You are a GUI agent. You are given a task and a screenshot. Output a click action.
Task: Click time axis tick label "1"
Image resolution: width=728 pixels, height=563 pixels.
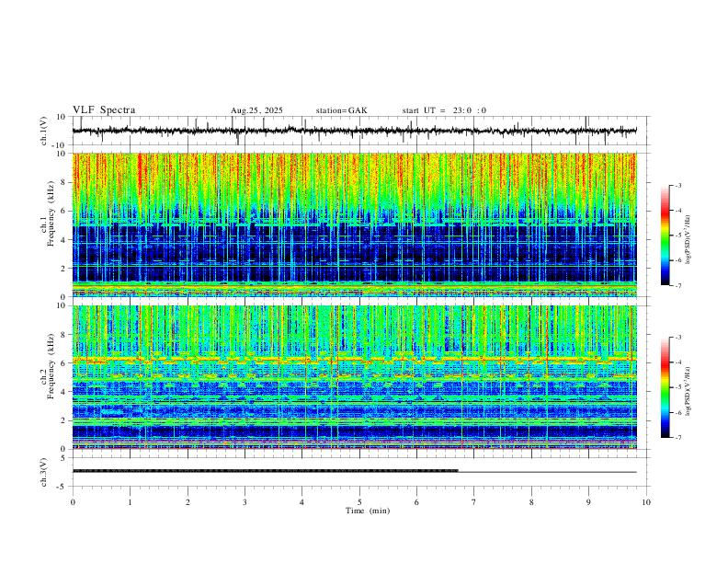130,502
